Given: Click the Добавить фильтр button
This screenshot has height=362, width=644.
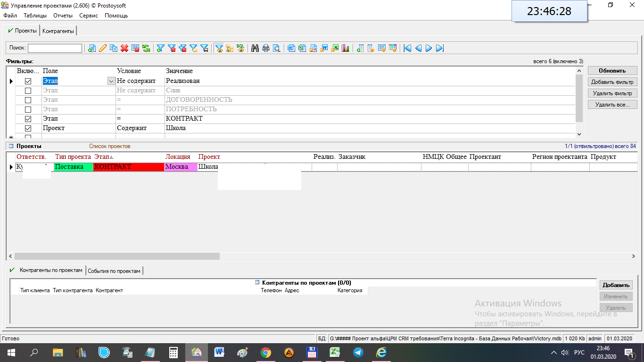Looking at the screenshot, I should pyautogui.click(x=612, y=82).
